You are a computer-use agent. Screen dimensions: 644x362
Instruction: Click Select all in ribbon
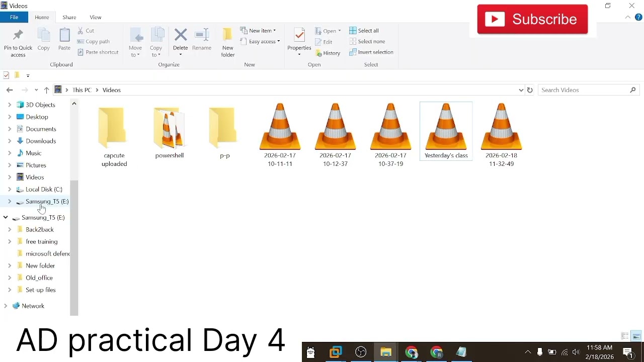coord(364,31)
